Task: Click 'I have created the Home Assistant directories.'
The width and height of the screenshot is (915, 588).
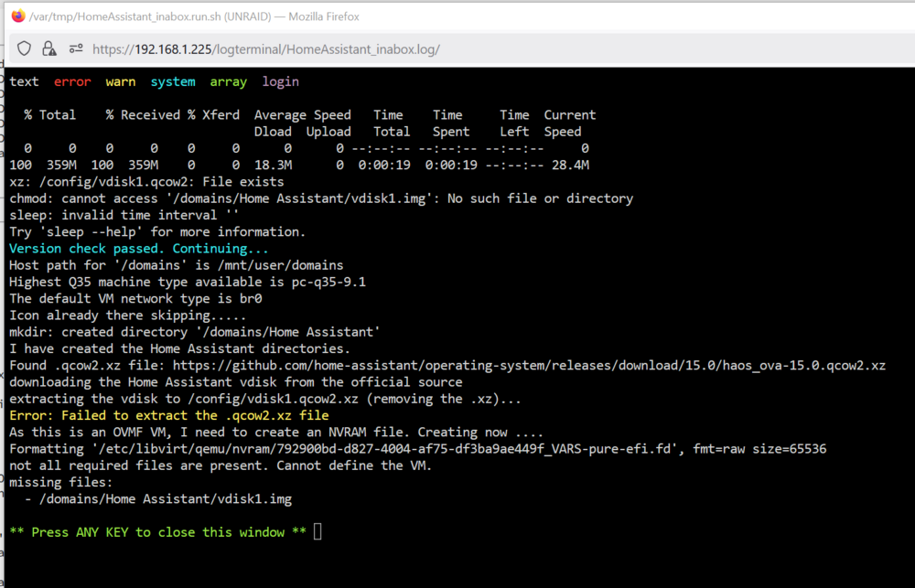Action: [x=179, y=348]
